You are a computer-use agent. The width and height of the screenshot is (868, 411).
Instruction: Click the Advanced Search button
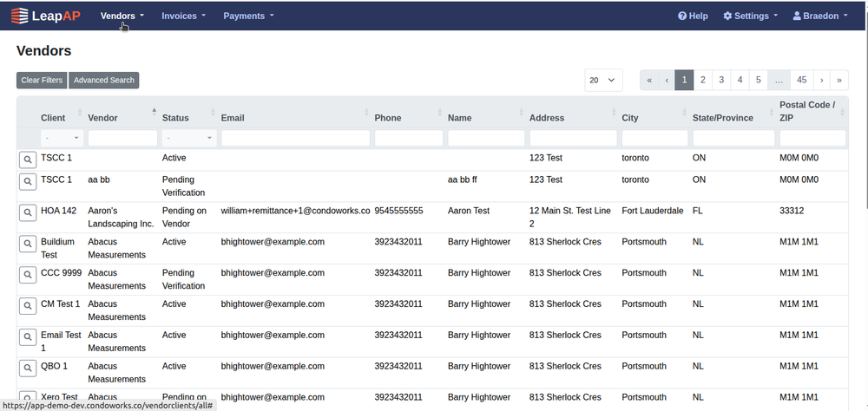pyautogui.click(x=104, y=81)
